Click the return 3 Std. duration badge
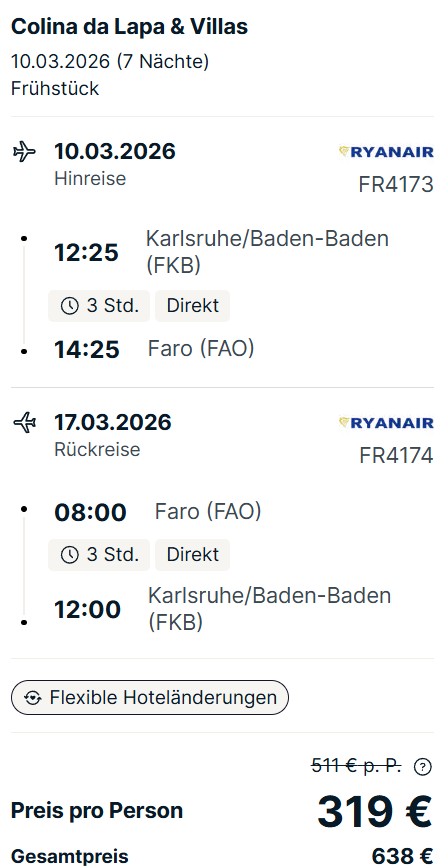The width and height of the screenshot is (448, 868). click(x=99, y=555)
